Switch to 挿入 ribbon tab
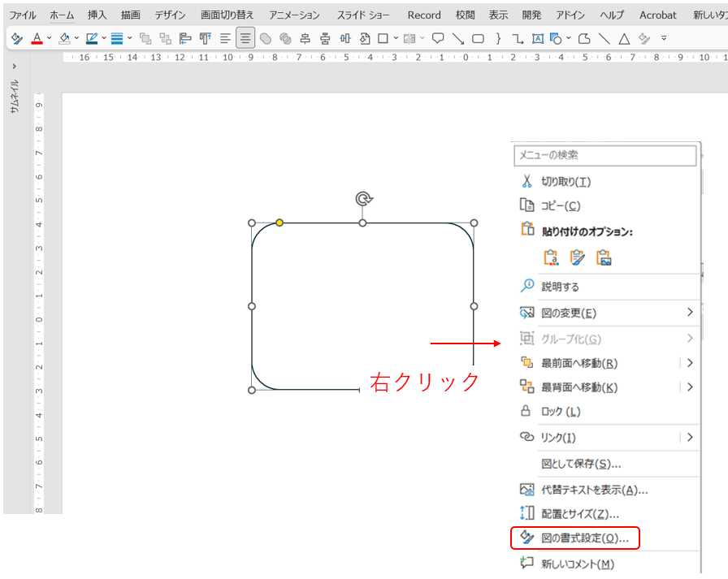The width and height of the screenshot is (728, 579). point(97,15)
